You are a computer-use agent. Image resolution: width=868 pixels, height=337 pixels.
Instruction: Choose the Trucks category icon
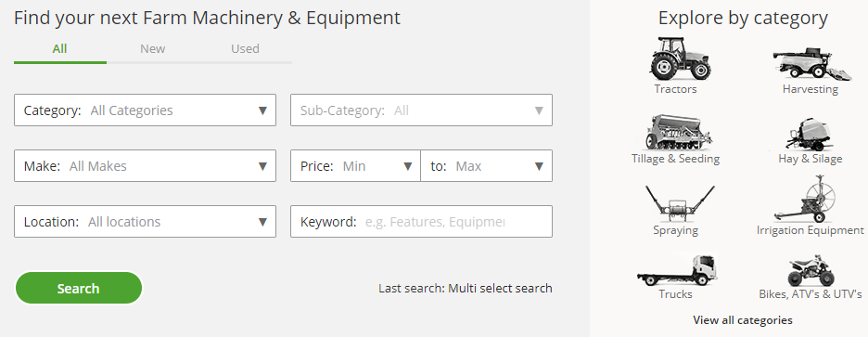pos(676,270)
